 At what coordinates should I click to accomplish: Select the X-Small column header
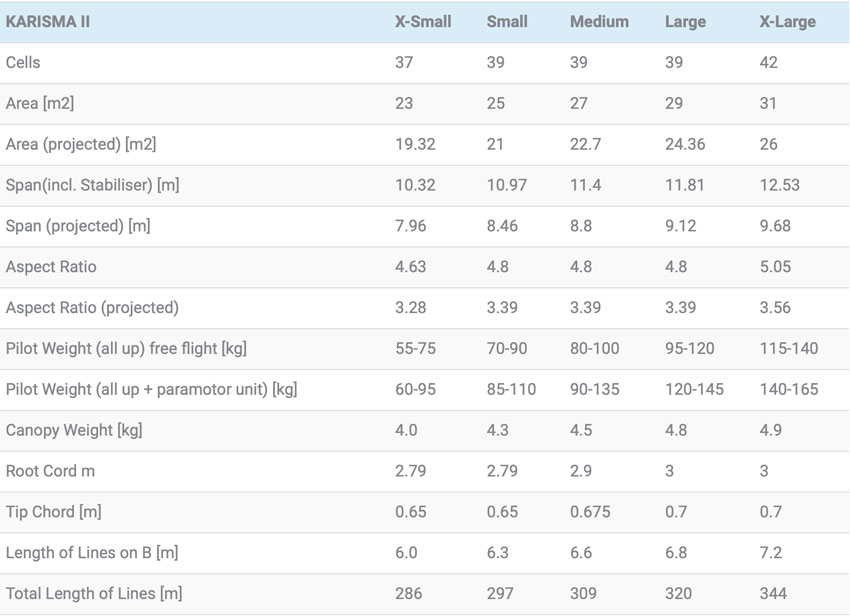423,21
